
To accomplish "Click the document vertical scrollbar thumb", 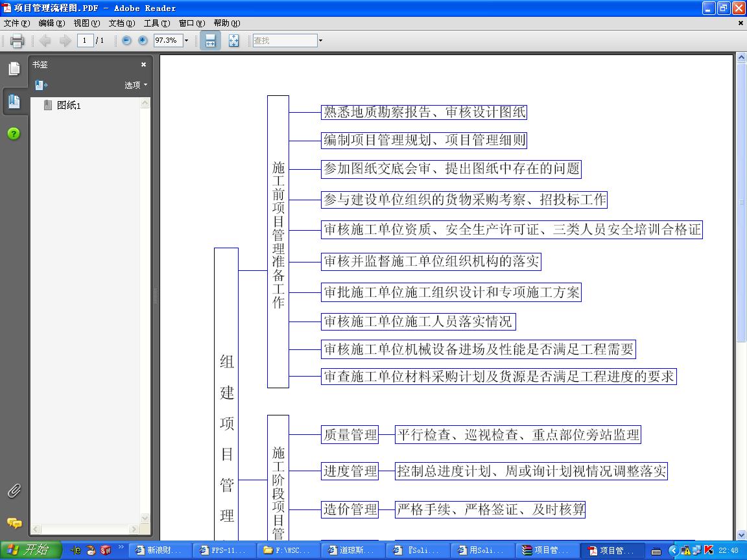I will [741, 202].
